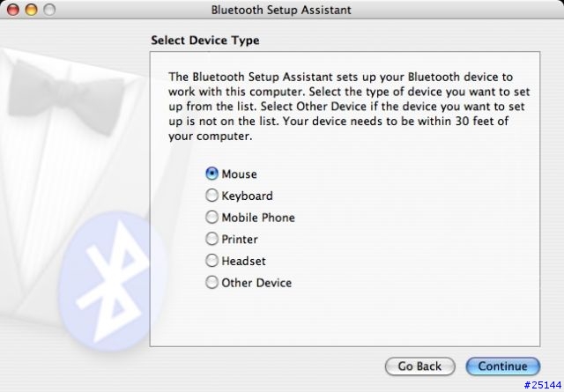The height and width of the screenshot is (392, 564).
Task: Click the Bluetooth Setup Assistant title bar
Action: 281,10
